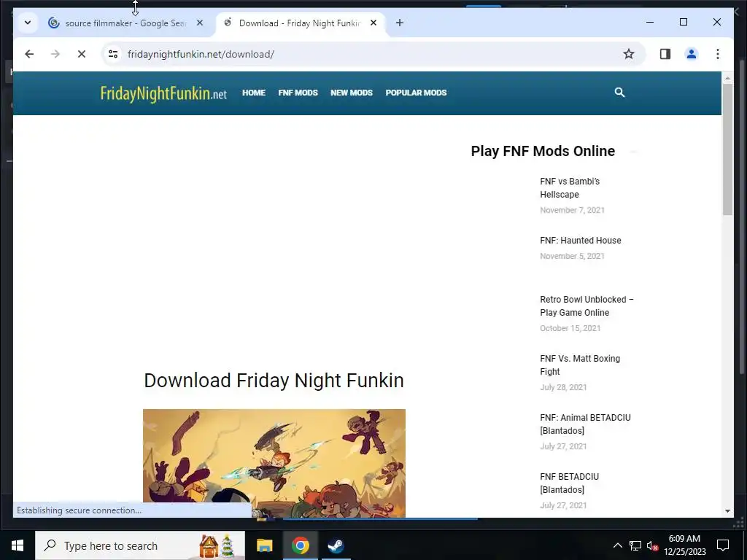Click the muted volume tray icon

pos(653,545)
